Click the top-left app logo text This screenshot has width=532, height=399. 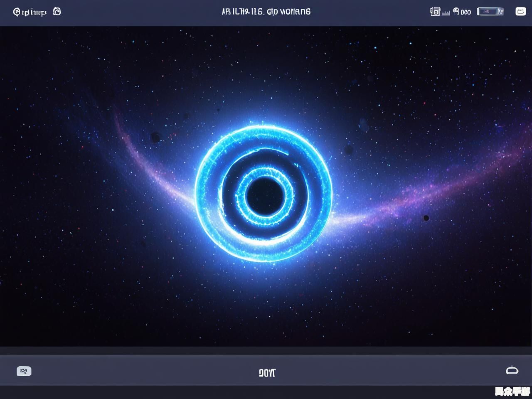[x=30, y=12]
